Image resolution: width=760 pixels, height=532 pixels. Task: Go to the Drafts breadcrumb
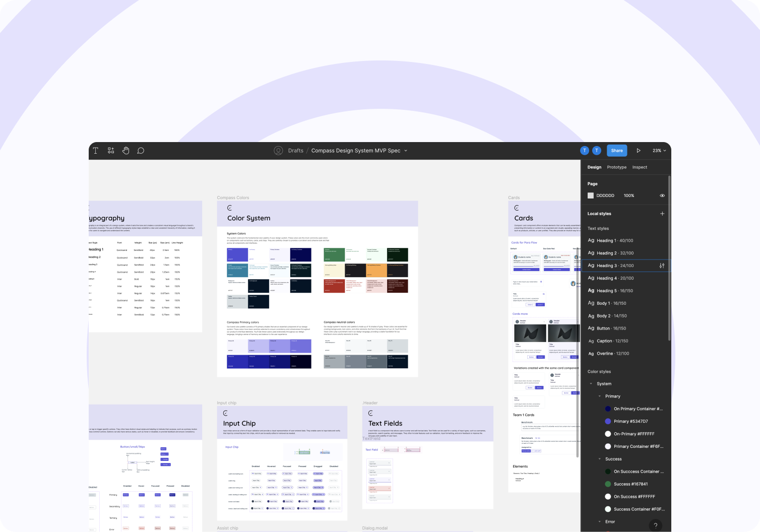click(296, 151)
